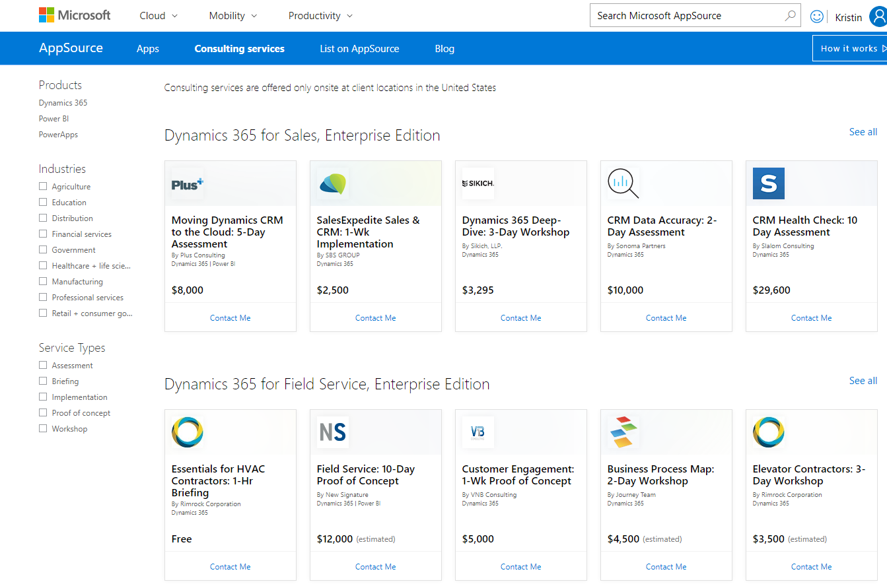The height and width of the screenshot is (588, 887).
Task: Check the Education industry checkbox
Action: [43, 203]
